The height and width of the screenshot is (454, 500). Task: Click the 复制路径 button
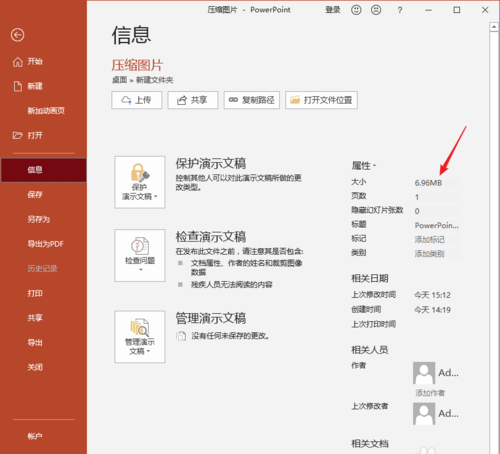click(x=252, y=100)
